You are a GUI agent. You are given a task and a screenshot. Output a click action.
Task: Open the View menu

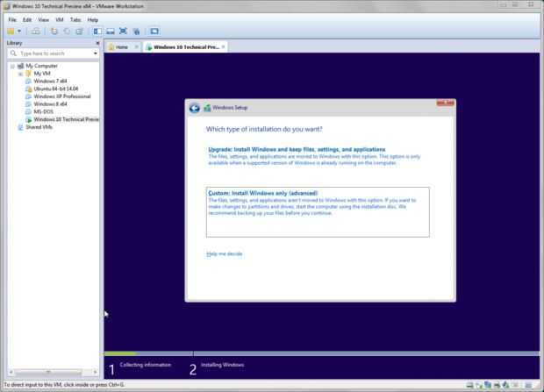(43, 20)
